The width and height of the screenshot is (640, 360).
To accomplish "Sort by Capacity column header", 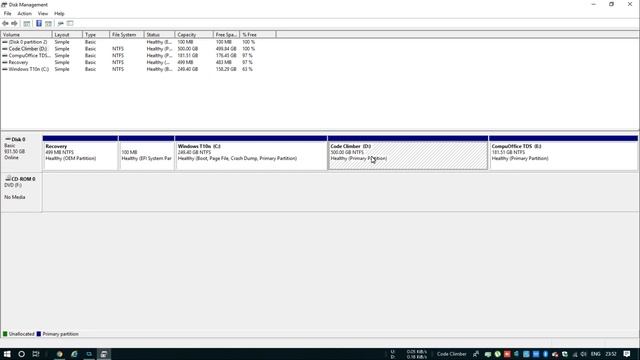I will (194, 35).
